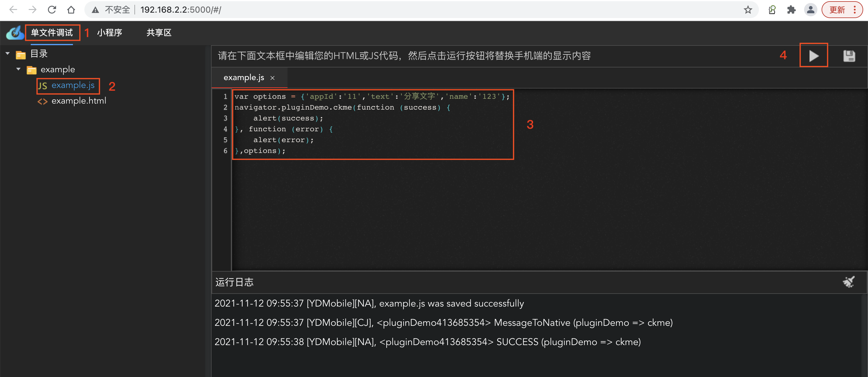Screen dimensions: 868x377
Task: Collapse the 目录 root folder
Action: (x=8, y=54)
